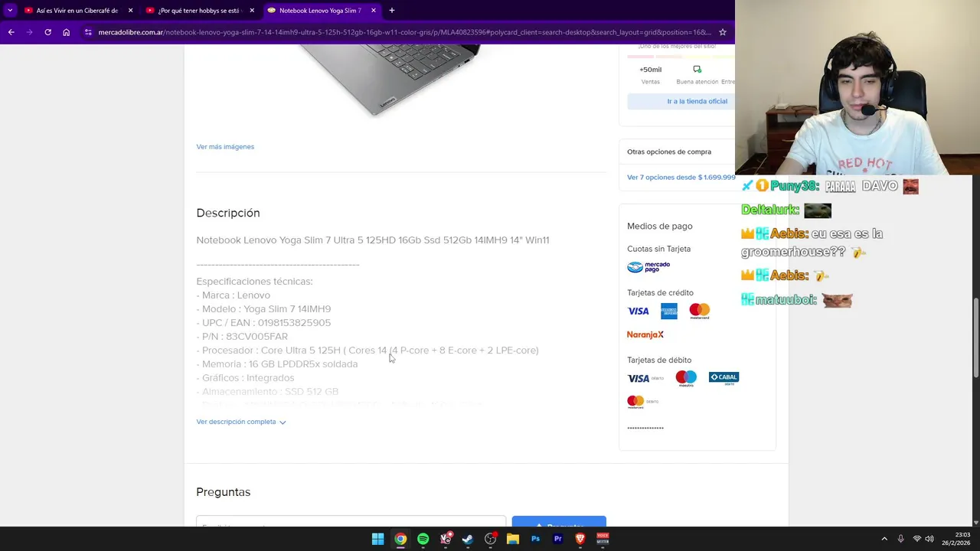Click the Mastercard credit logo
This screenshot has width=980, height=551.
coord(699,311)
